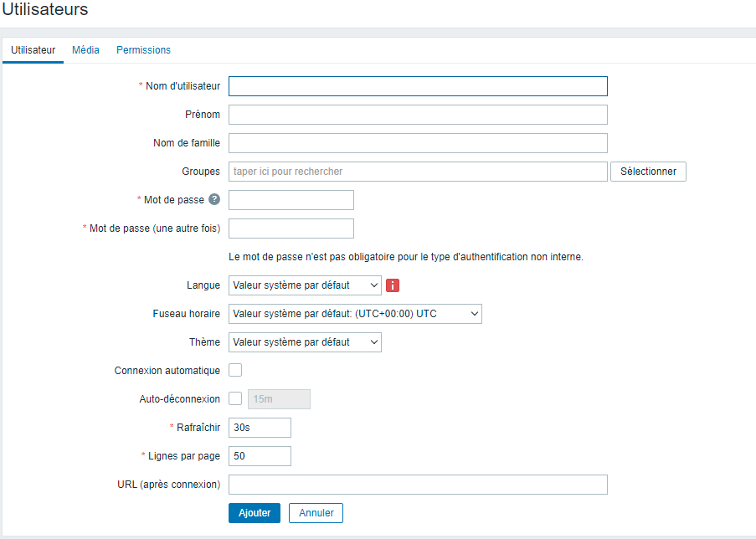Expand the Fuseau horaire dropdown
Screen dimensions: 756x539
coord(355,314)
